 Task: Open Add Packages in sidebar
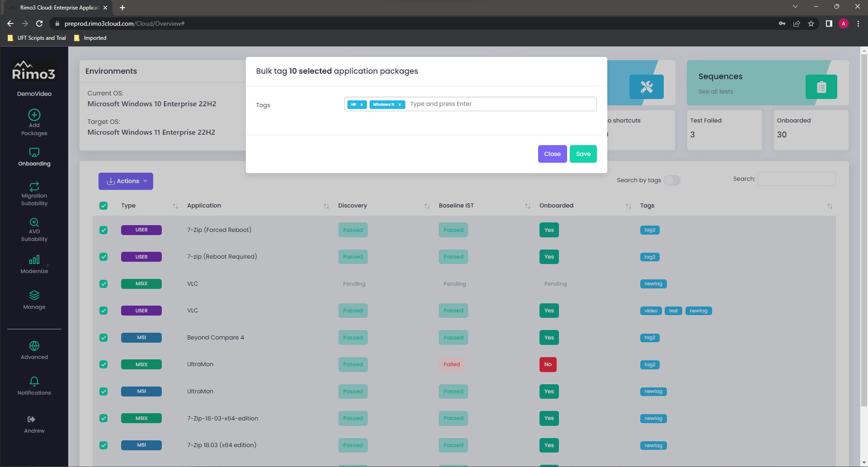tap(34, 122)
